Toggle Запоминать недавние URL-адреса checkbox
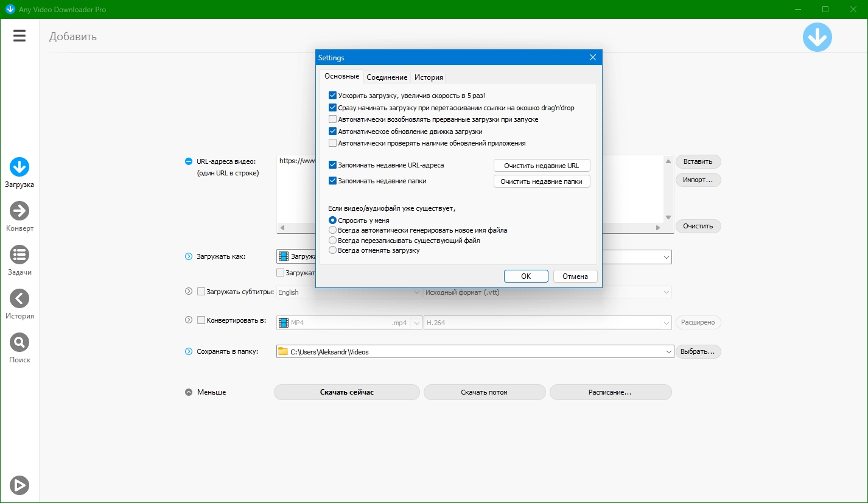The height and width of the screenshot is (503, 868). 332,165
